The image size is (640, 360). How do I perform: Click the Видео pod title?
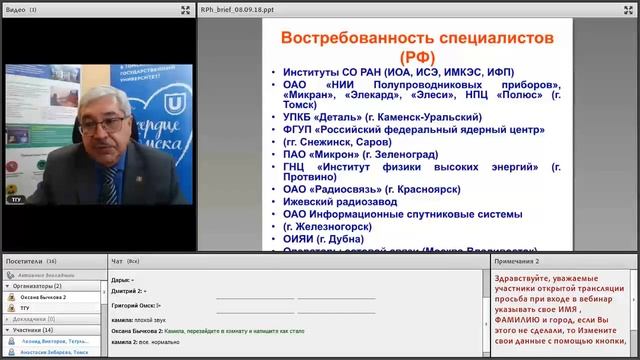point(16,10)
